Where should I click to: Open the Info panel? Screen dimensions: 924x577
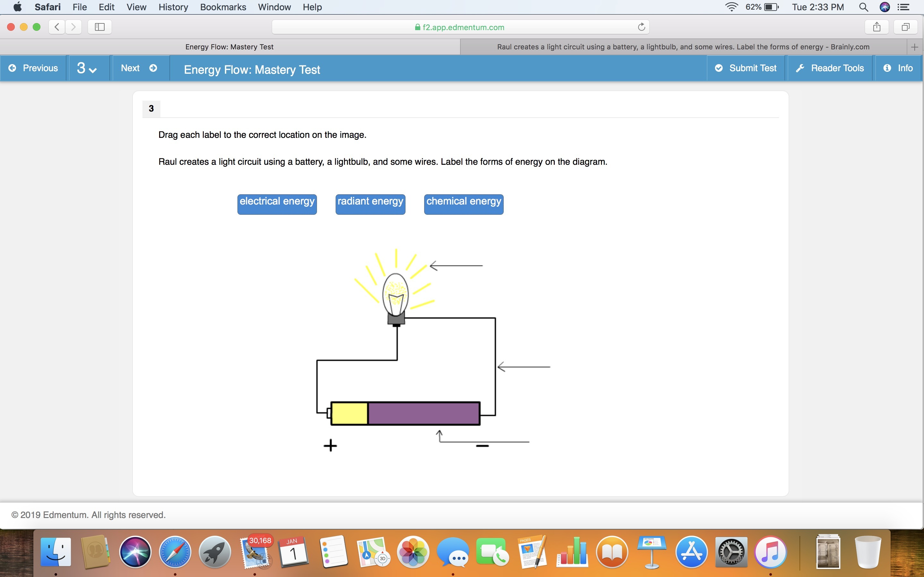pos(898,68)
